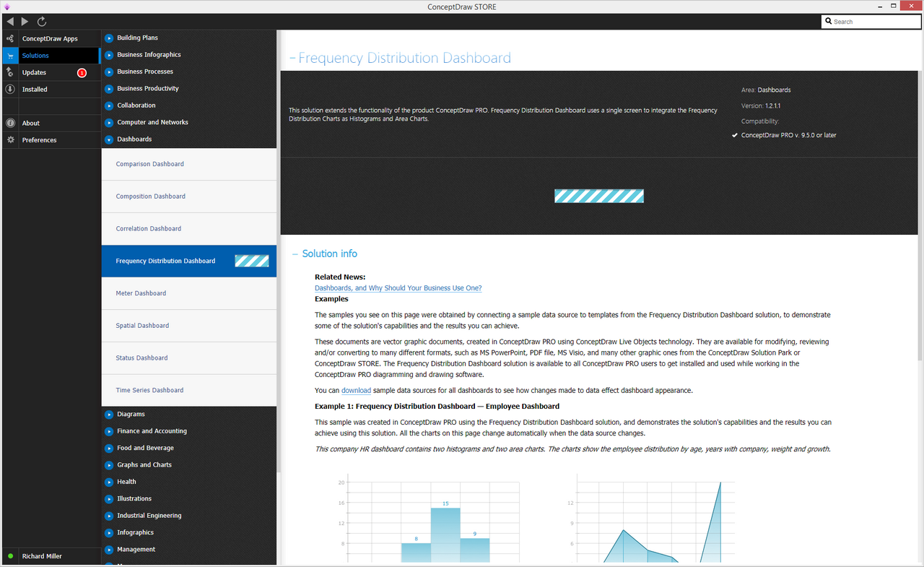The image size is (924, 567).
Task: Open the About page
Action: click(51, 123)
